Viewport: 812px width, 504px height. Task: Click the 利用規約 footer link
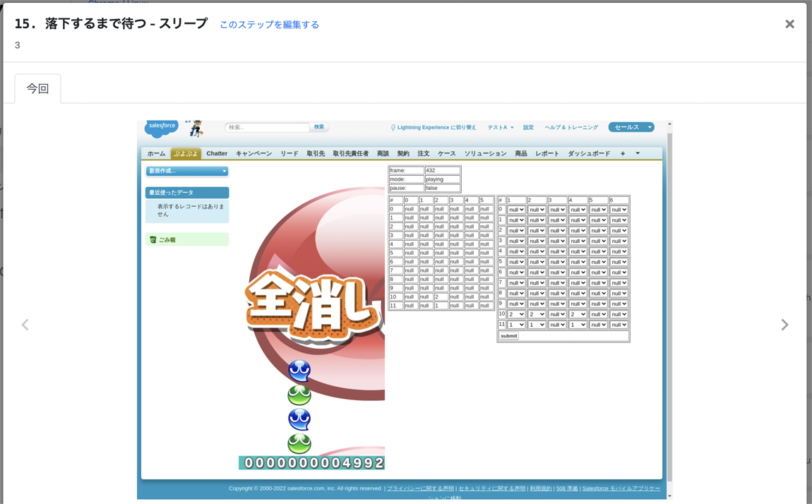point(540,488)
